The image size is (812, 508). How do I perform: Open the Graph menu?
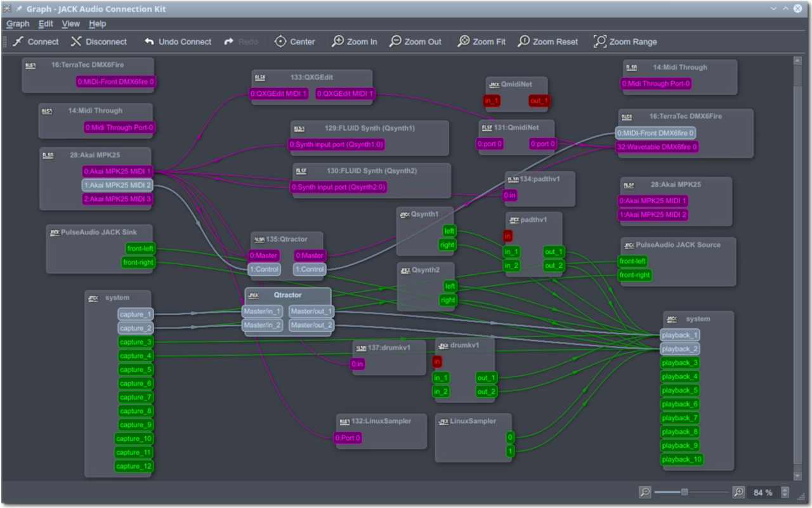[18, 23]
